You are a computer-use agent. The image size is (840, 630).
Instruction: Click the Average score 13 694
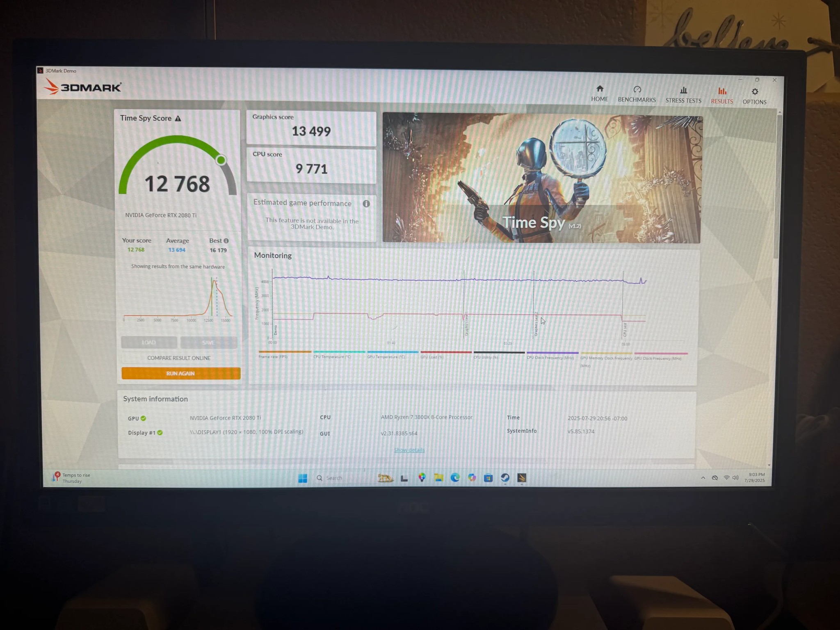[177, 250]
